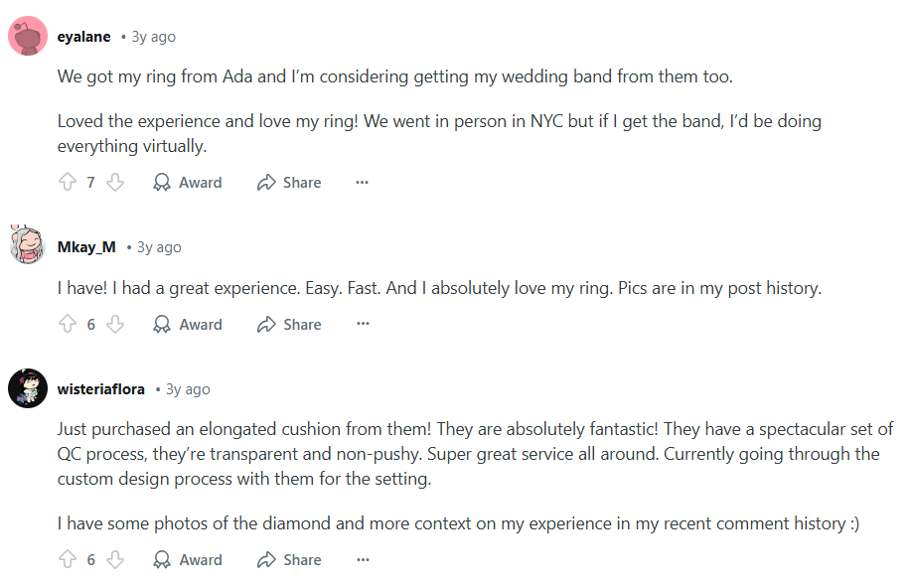The height and width of the screenshot is (588, 909).
Task: Open more options on wisteriaflora's comment
Action: 363,560
